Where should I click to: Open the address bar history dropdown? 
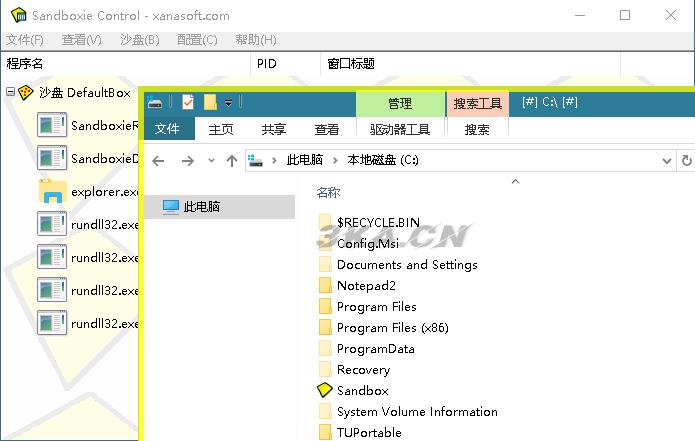tap(666, 161)
